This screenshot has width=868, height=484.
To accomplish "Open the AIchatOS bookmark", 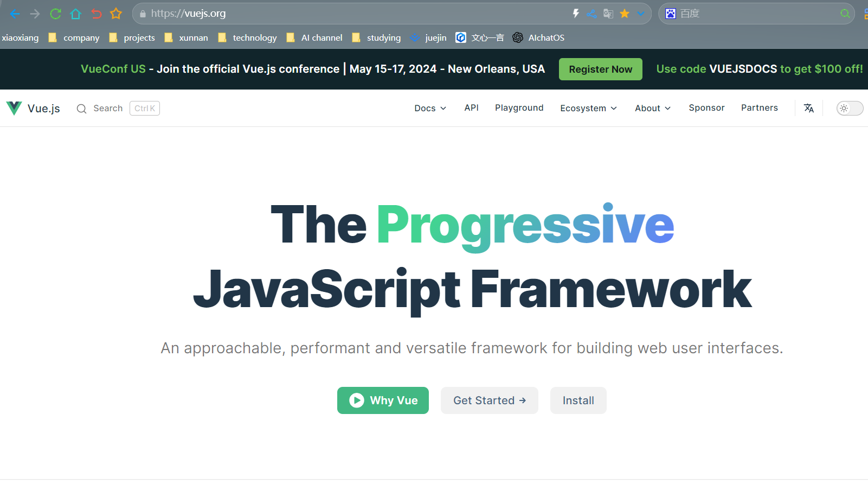I will [539, 37].
